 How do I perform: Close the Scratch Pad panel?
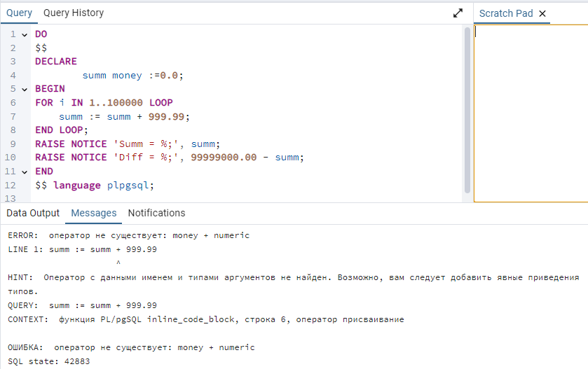coord(542,14)
